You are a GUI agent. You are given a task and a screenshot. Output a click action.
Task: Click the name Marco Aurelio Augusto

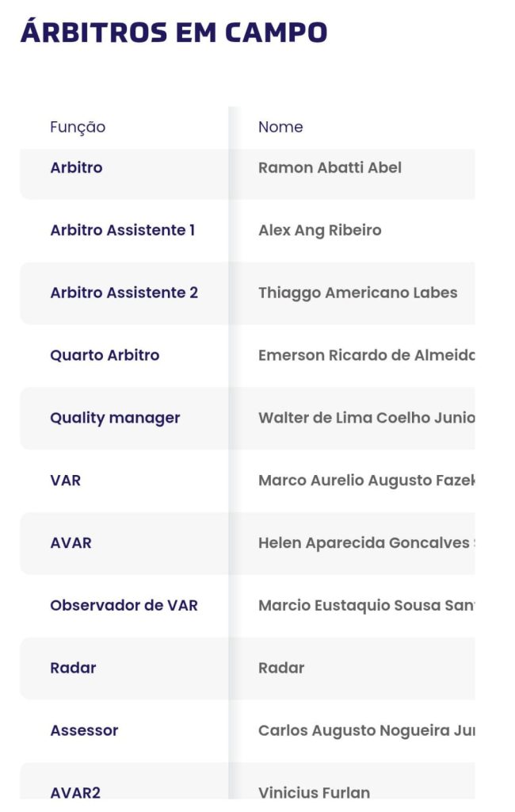[366, 481]
